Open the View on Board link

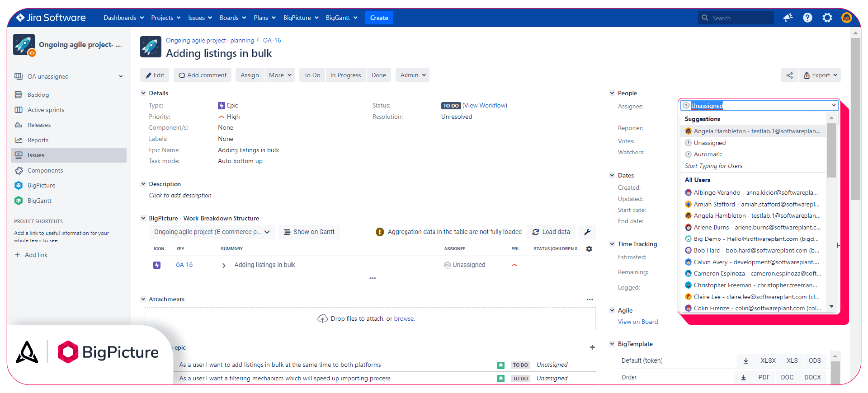pyautogui.click(x=638, y=322)
